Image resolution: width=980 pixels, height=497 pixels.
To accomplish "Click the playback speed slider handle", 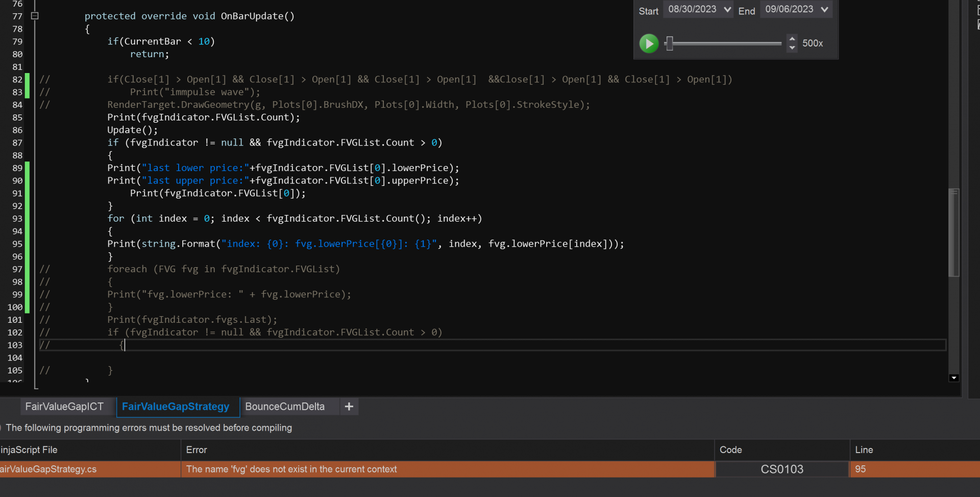I will pyautogui.click(x=670, y=43).
